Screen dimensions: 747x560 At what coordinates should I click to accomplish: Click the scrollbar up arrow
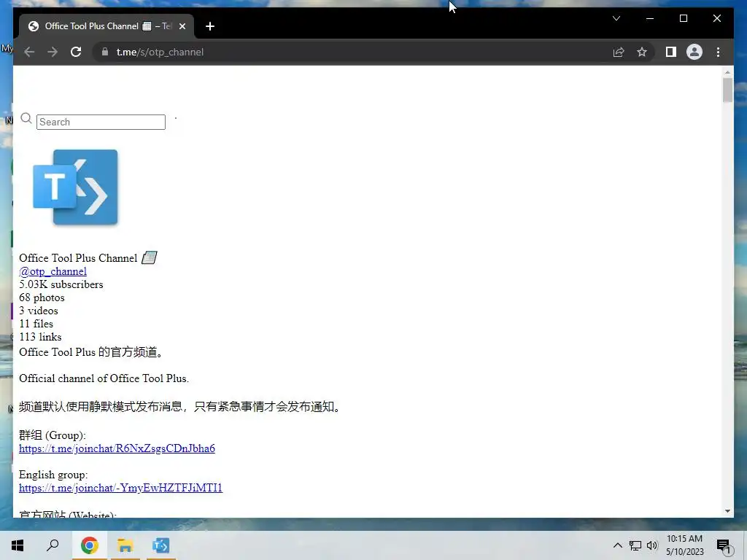(x=727, y=72)
